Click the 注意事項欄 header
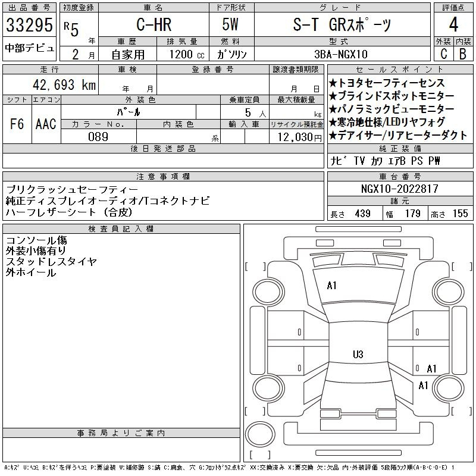Viewport: 476px width, 476px height. (x=163, y=176)
